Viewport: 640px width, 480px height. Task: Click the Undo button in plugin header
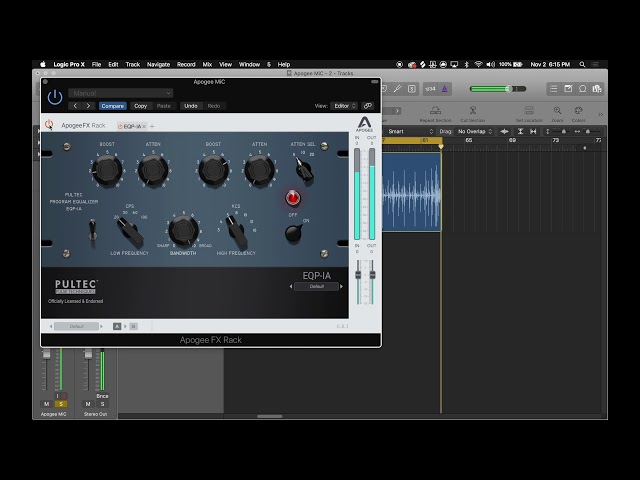pos(191,106)
